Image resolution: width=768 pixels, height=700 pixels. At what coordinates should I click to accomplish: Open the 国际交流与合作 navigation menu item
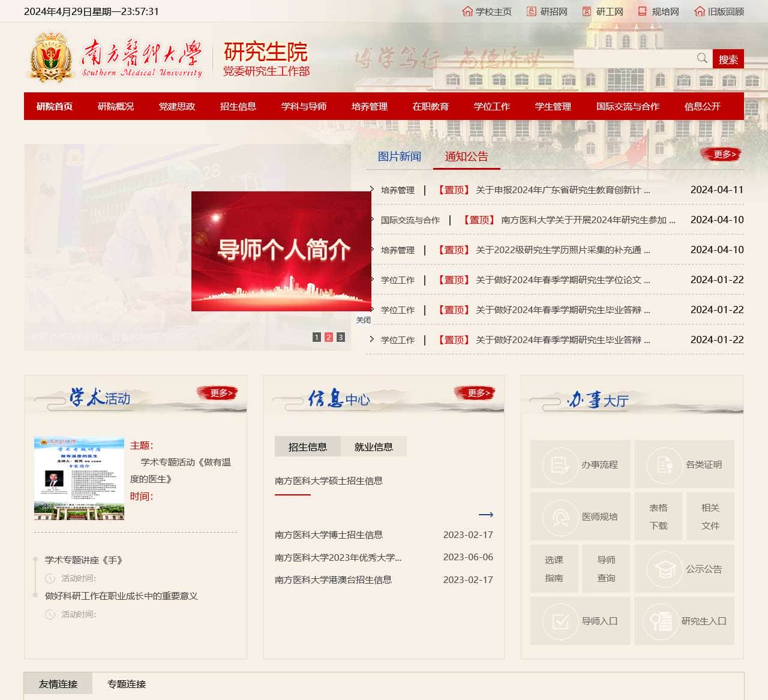628,106
